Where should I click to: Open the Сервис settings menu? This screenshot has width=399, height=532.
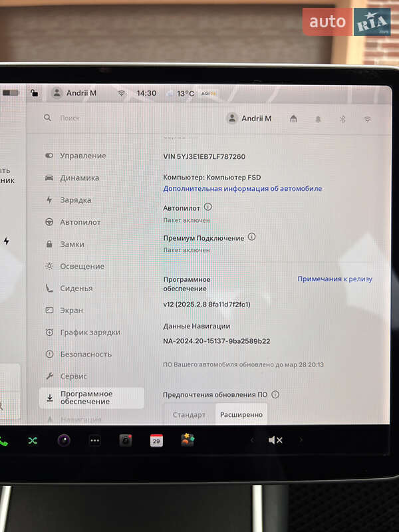[x=66, y=376]
